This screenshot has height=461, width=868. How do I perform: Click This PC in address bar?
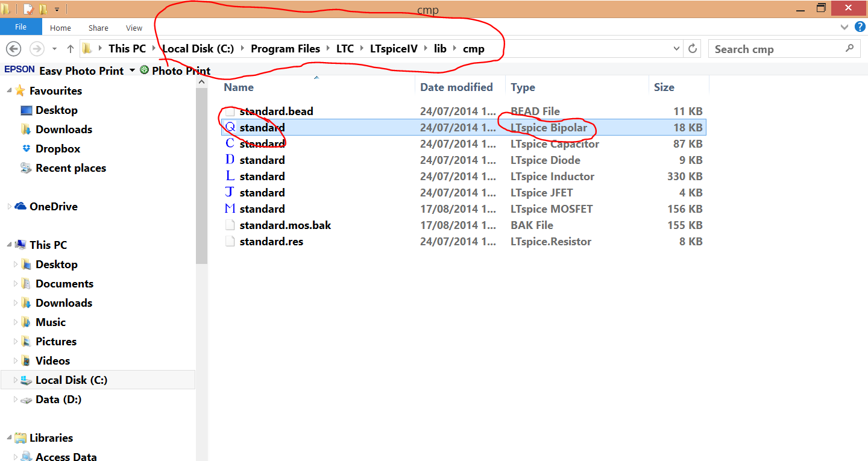pos(127,49)
